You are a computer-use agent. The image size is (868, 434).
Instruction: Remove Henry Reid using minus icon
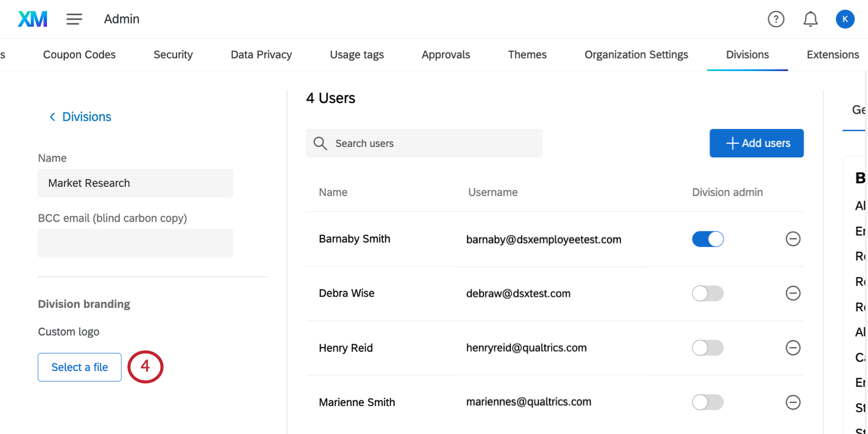[792, 348]
